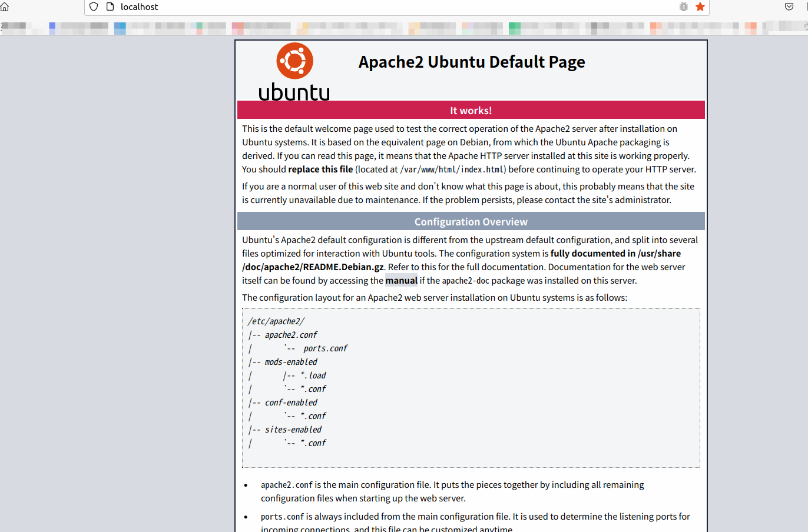Save the page to Pocket
The height and width of the screenshot is (532, 808).
pyautogui.click(x=789, y=6)
